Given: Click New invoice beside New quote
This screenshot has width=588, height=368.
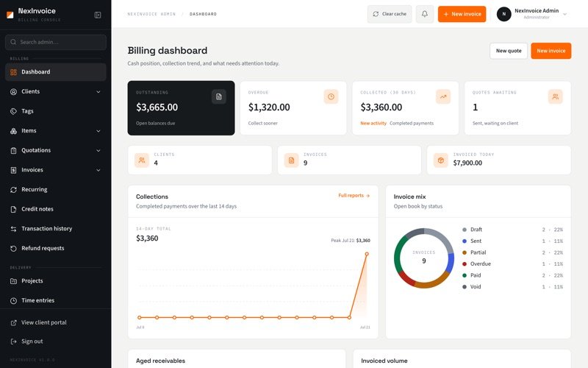Looking at the screenshot, I should point(551,51).
